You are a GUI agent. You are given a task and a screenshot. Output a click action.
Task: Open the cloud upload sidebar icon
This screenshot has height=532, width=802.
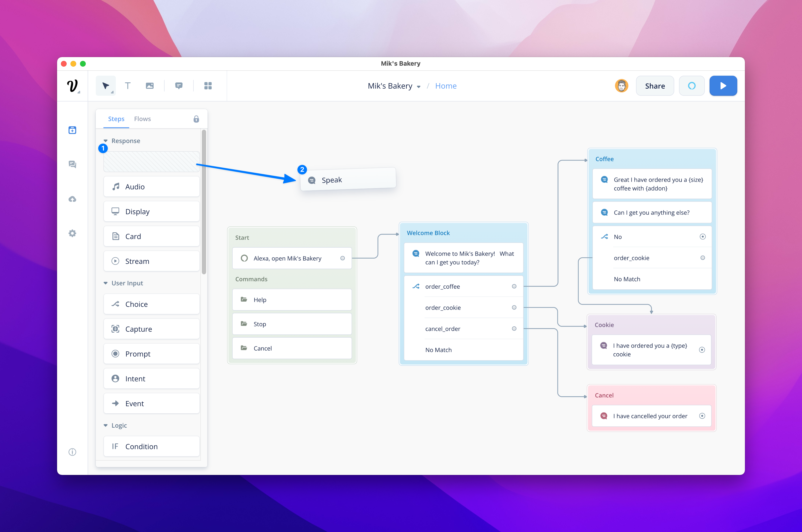coord(72,199)
